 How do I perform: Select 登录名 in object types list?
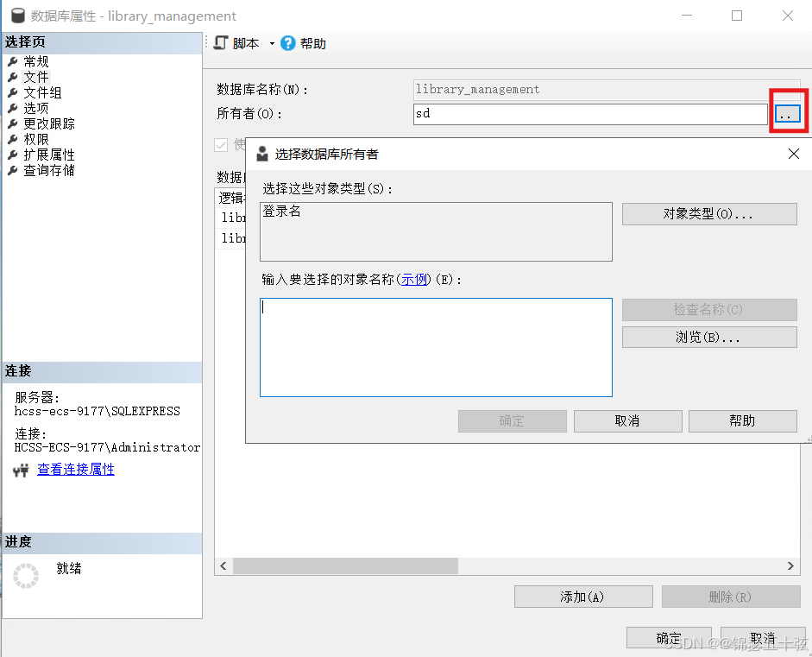(x=281, y=212)
